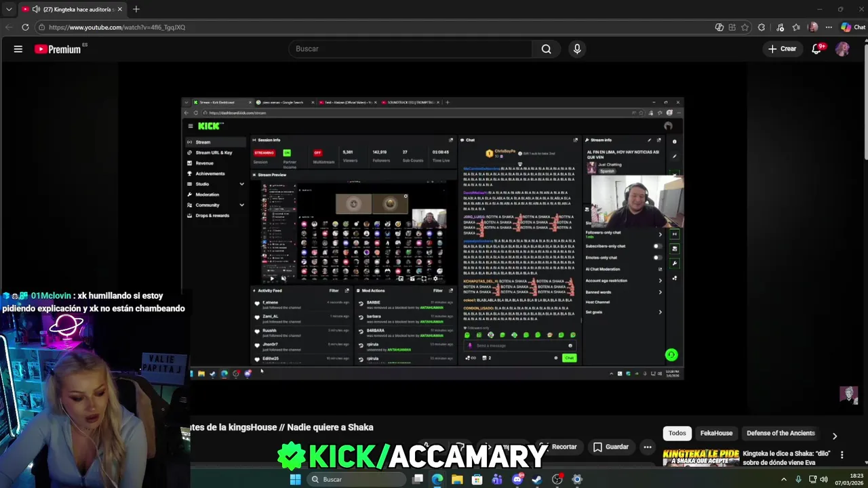Click Recortar to clip the video
The height and width of the screenshot is (488, 868).
tap(559, 447)
